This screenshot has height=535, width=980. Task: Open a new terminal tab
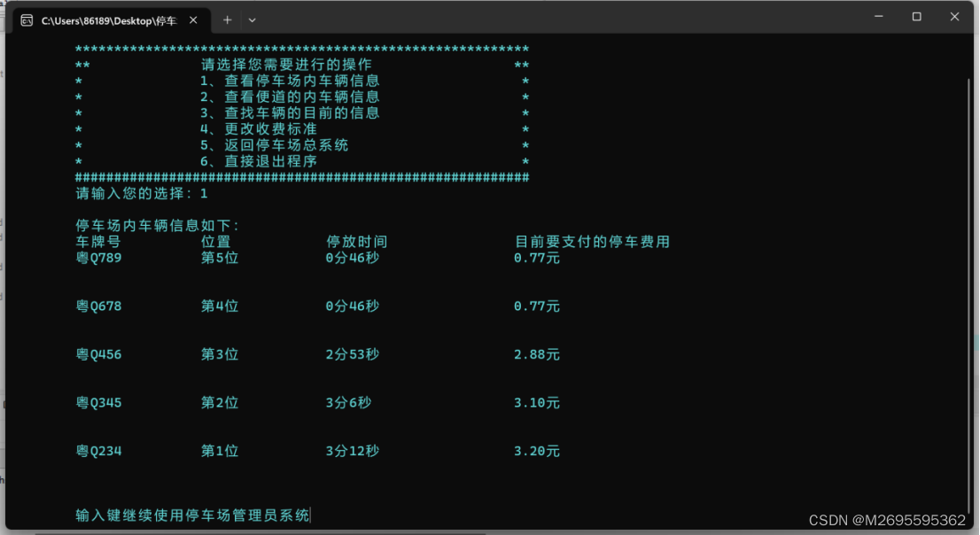coord(228,20)
